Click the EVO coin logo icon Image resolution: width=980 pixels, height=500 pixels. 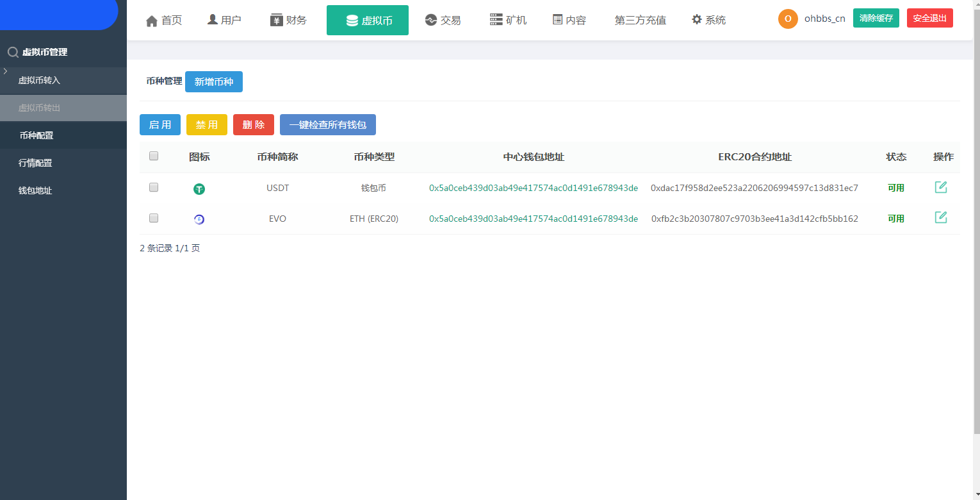pyautogui.click(x=199, y=219)
